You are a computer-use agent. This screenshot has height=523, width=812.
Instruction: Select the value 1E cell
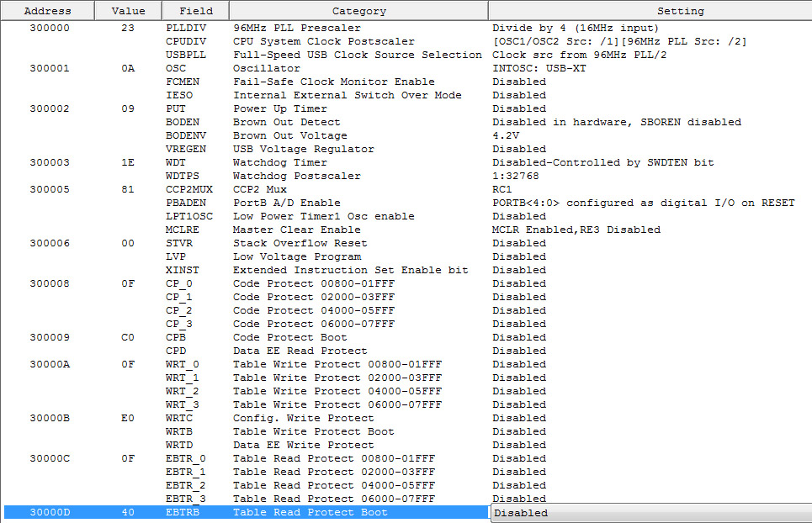point(128,162)
